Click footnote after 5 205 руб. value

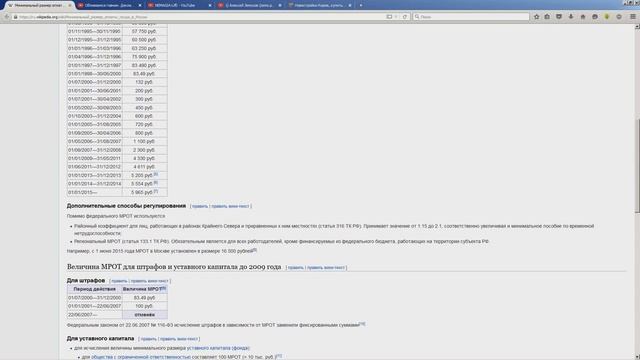coord(156,174)
